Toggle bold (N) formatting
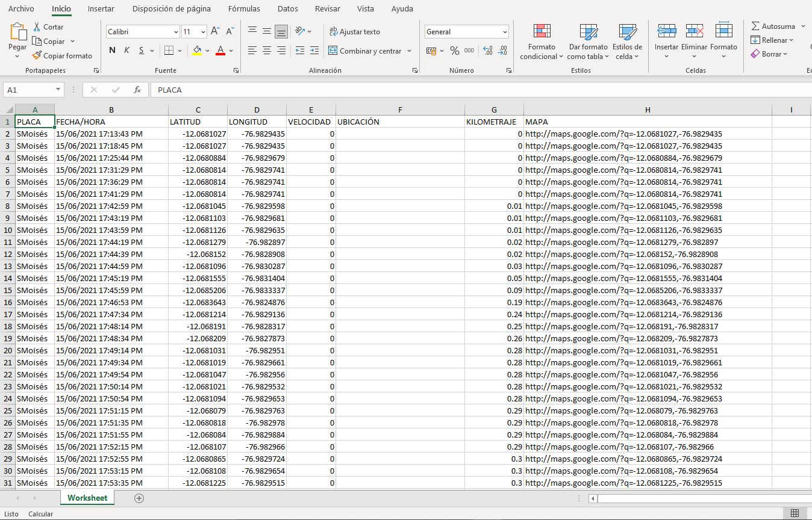This screenshot has width=812, height=520. 112,51
